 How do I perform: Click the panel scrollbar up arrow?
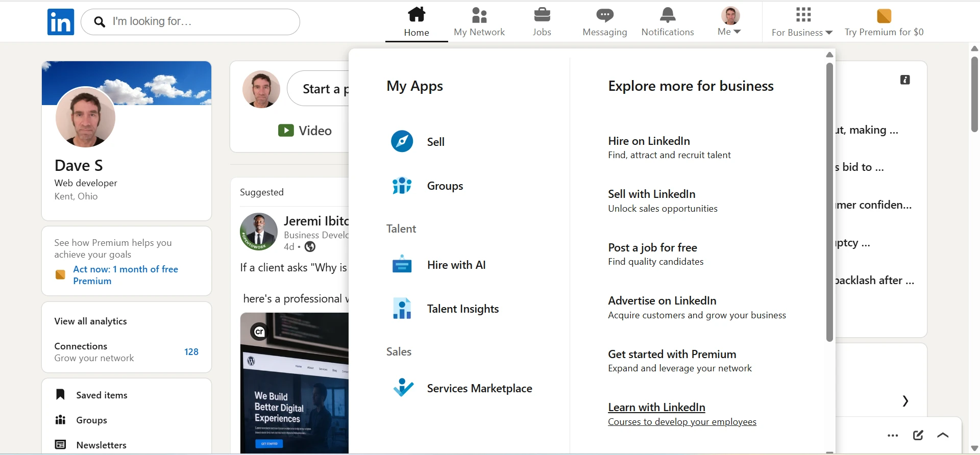(829, 55)
